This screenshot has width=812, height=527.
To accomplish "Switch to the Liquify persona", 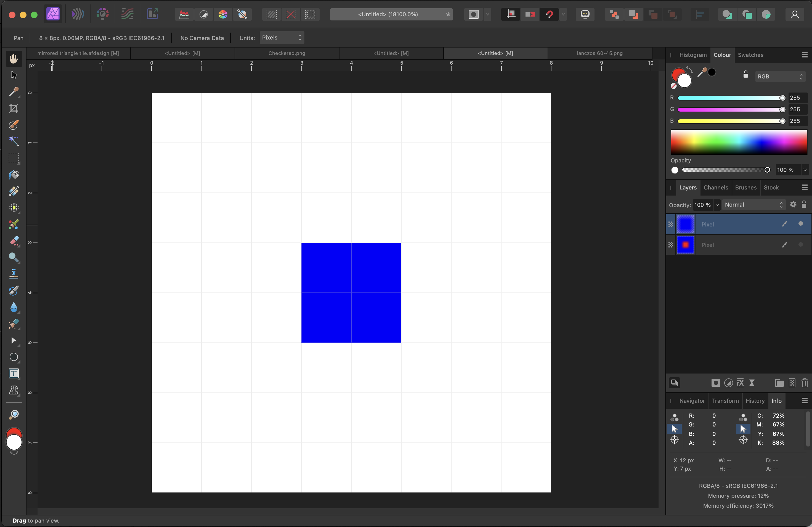I will point(78,14).
